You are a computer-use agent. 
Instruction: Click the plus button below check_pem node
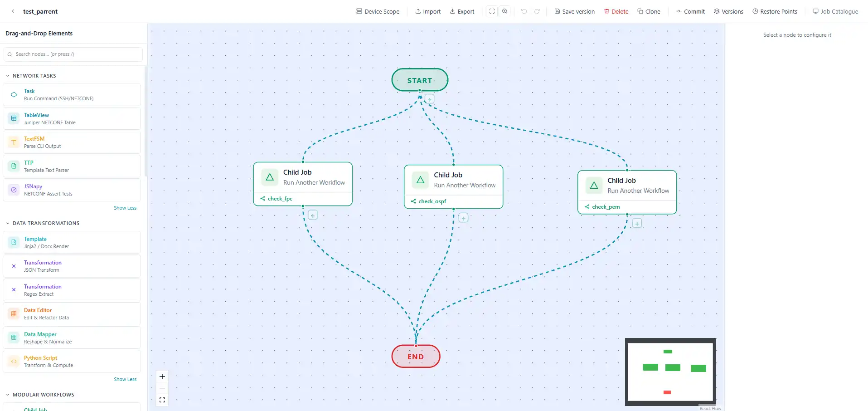click(637, 223)
